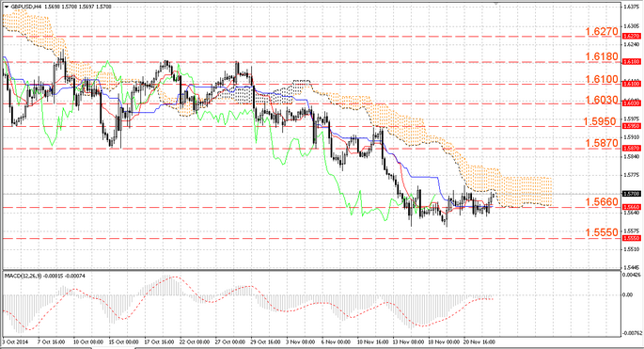
Task: Click the 3 Nov 08:00 time label
Action: (300, 342)
